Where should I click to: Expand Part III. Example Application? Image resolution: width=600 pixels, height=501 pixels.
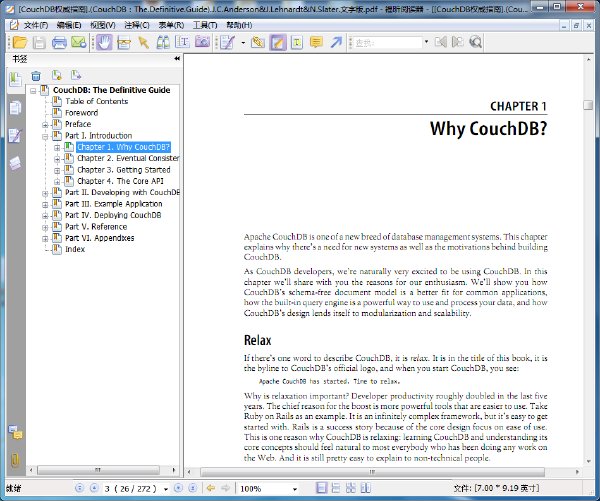(45, 205)
